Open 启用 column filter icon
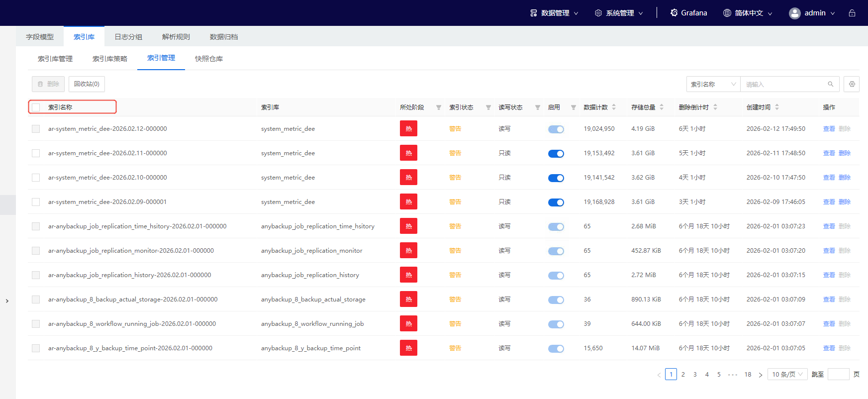This screenshot has height=399, width=868. [x=574, y=107]
